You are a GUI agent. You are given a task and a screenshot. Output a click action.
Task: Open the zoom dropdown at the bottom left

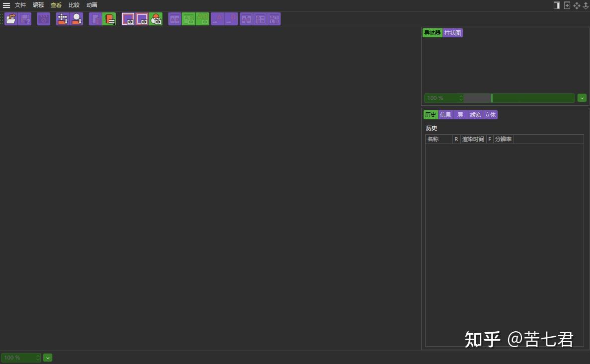(47, 357)
